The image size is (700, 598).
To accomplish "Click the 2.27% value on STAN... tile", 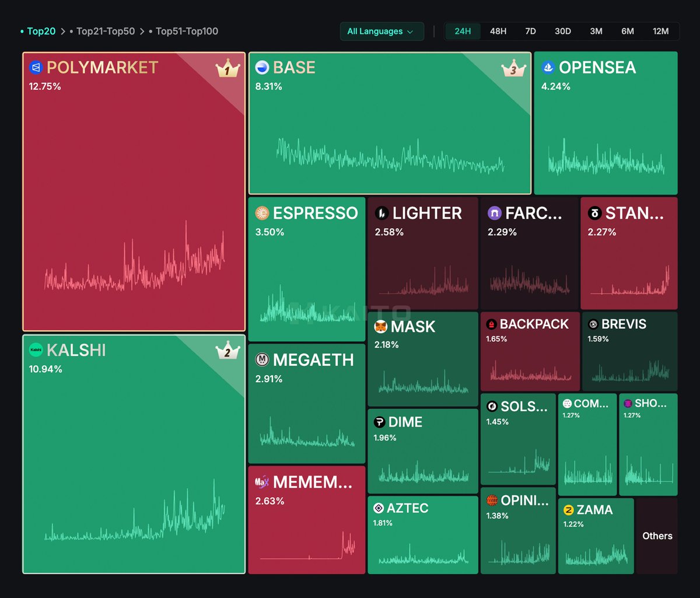I will pyautogui.click(x=602, y=232).
